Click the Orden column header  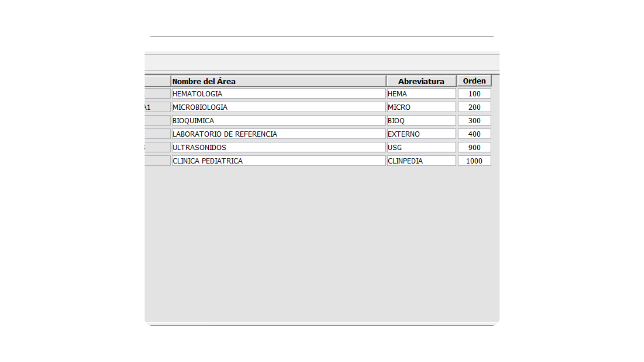pos(474,81)
